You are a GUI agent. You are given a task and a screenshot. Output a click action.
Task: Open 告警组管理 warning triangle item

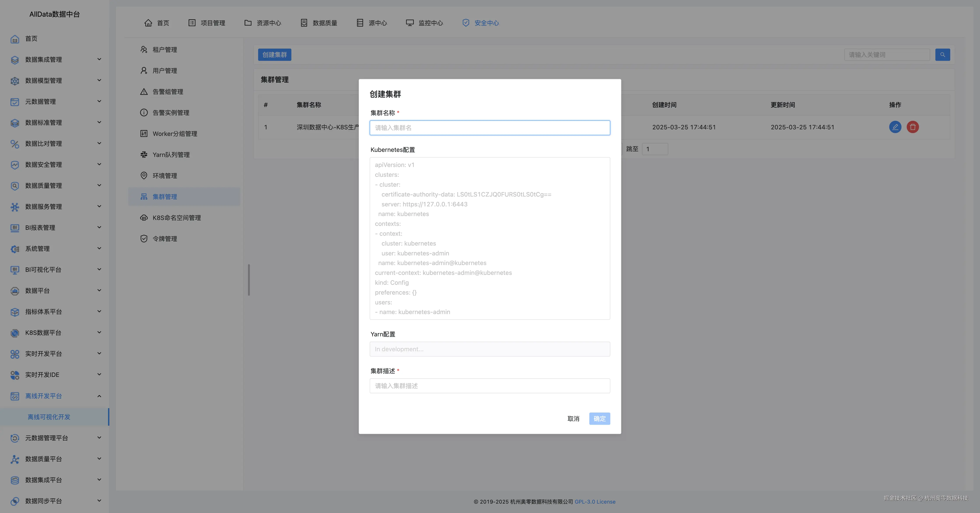point(167,92)
